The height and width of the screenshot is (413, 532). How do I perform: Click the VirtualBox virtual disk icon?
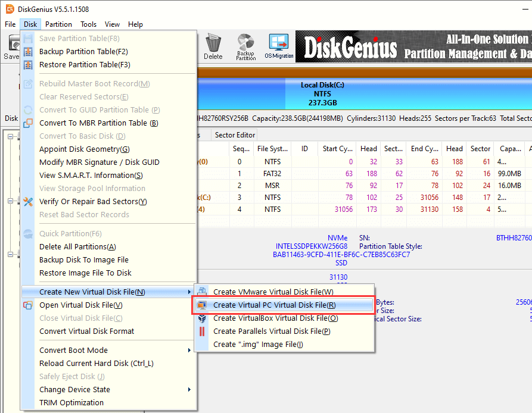pyautogui.click(x=203, y=318)
